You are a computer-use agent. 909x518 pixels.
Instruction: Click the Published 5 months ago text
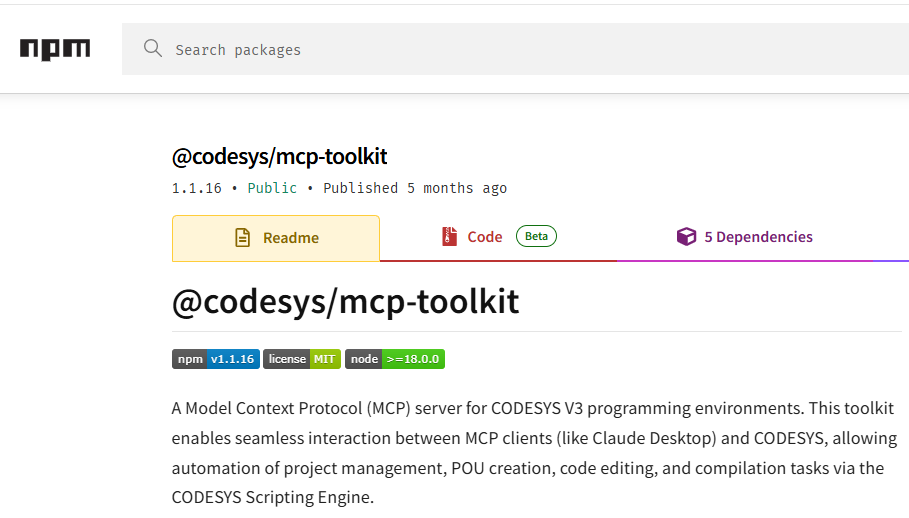point(415,188)
